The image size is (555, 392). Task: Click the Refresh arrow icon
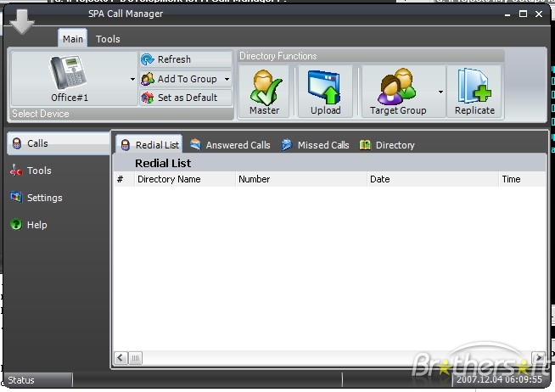coord(148,59)
